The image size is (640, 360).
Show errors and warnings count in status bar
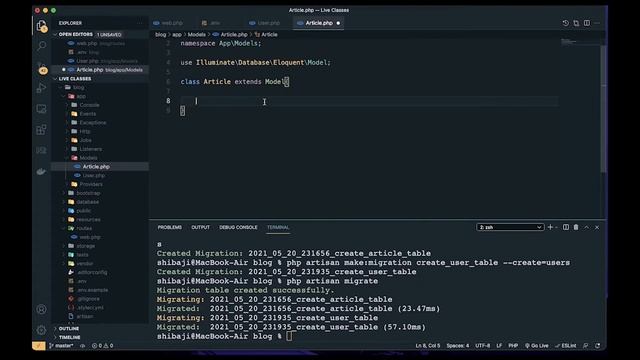pos(102,346)
